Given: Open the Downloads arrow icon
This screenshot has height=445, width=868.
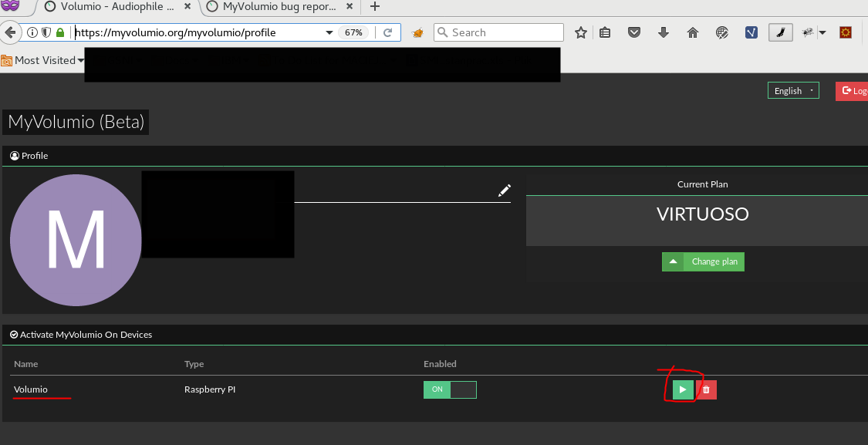Looking at the screenshot, I should [x=664, y=32].
